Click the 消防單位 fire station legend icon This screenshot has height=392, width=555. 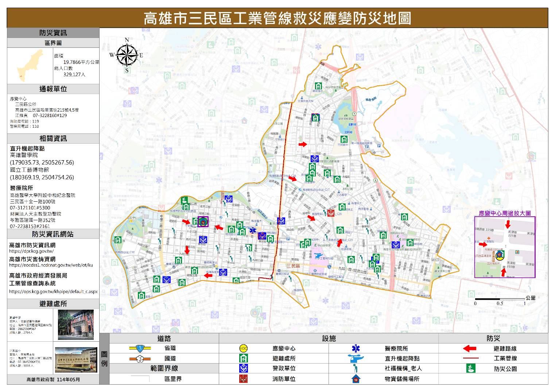coord(243,379)
